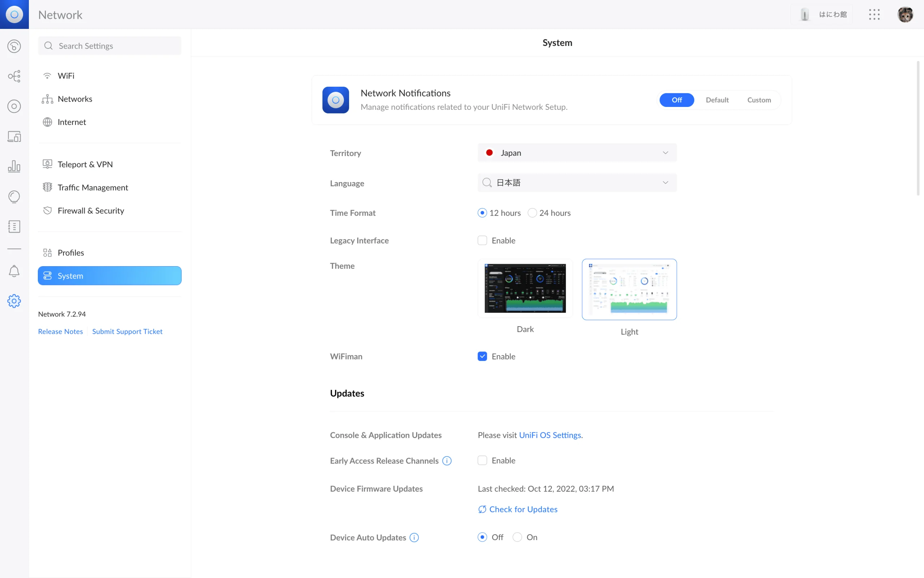Open the Dashboard icon in left rail
924x578 pixels.
(x=14, y=46)
